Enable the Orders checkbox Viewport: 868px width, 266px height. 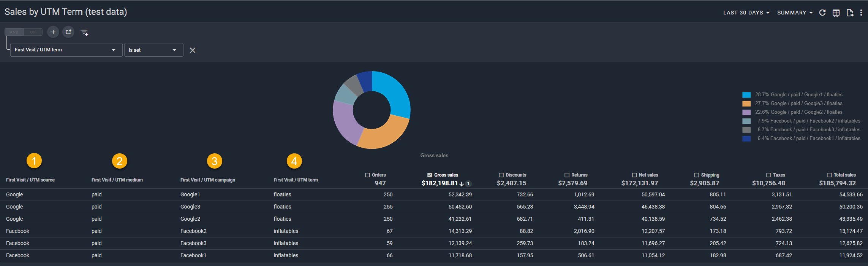coord(367,175)
